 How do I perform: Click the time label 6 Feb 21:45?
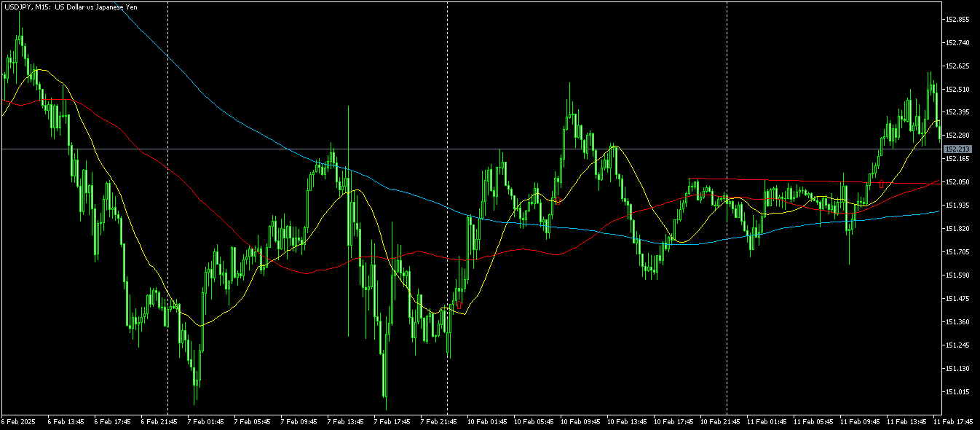point(159,421)
